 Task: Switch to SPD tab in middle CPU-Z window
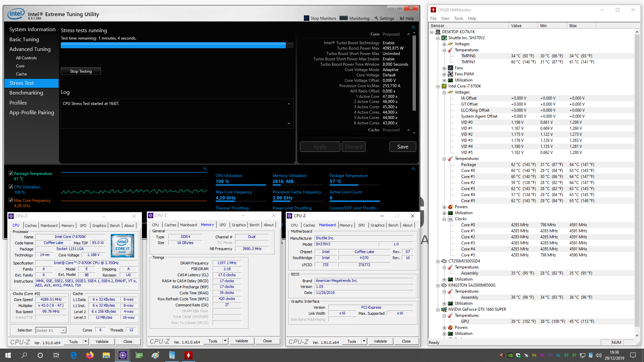222,225
